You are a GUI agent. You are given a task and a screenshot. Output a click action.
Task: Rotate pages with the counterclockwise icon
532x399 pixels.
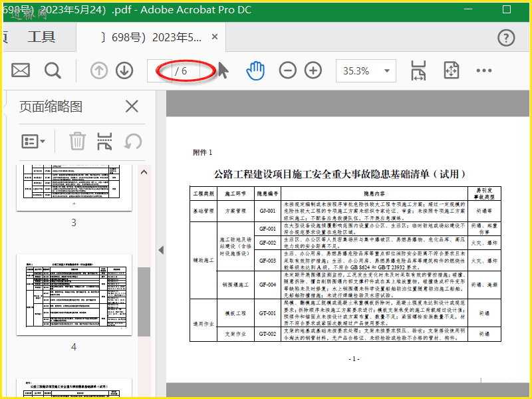[x=132, y=141]
